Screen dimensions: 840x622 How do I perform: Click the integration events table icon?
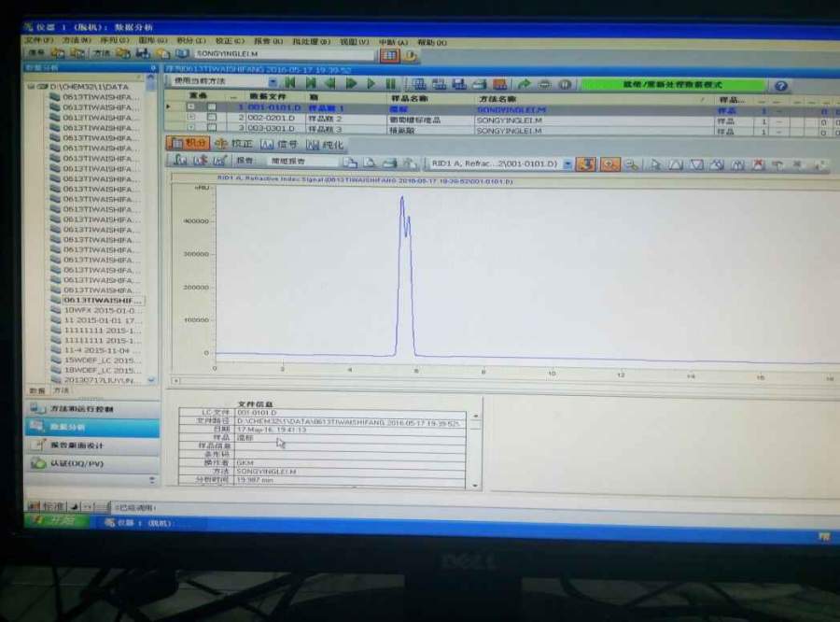[x=219, y=160]
